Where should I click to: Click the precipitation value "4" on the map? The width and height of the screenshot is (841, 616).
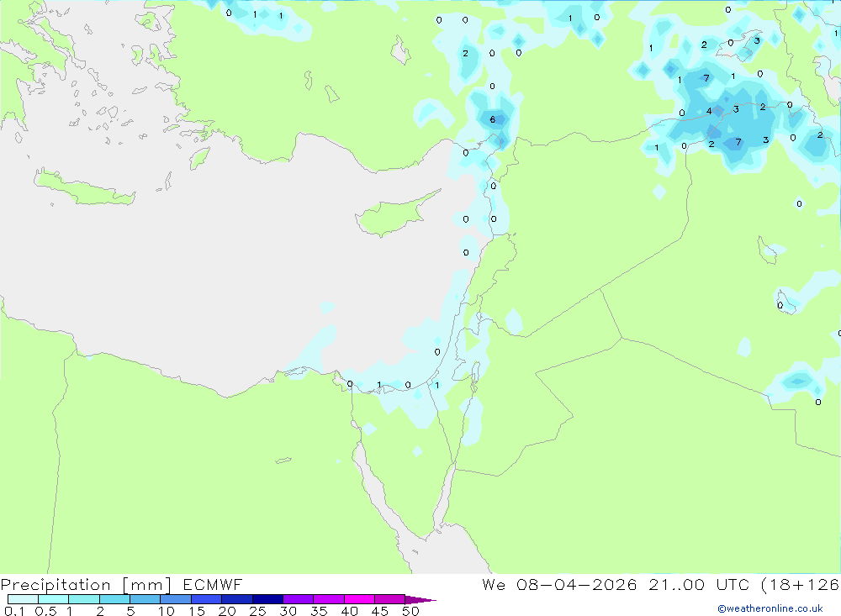coord(709,111)
